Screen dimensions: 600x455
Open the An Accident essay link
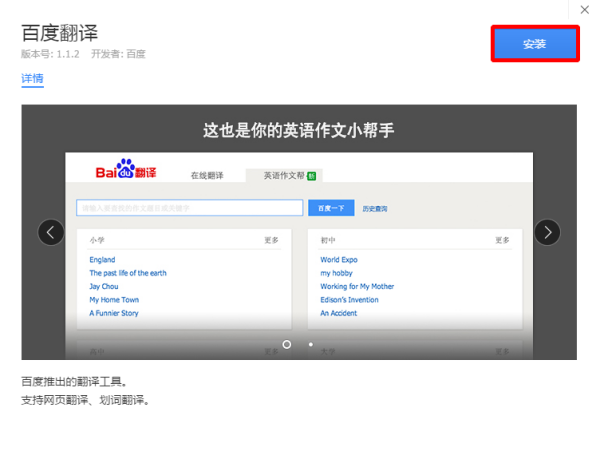(x=338, y=313)
